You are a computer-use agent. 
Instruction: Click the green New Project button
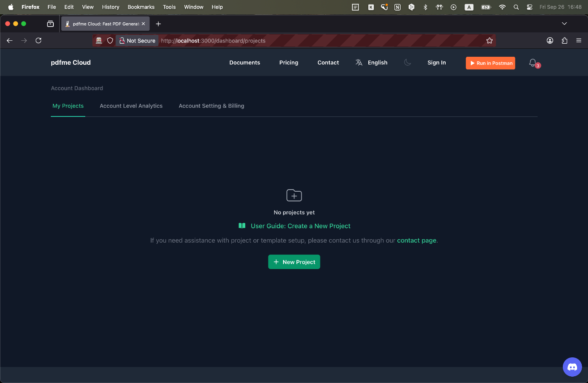[x=294, y=262]
